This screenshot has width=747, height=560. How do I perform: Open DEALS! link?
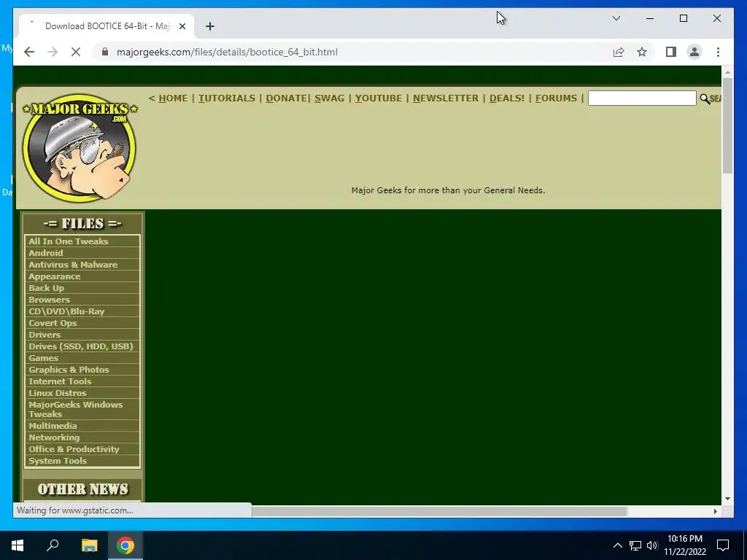coord(506,98)
